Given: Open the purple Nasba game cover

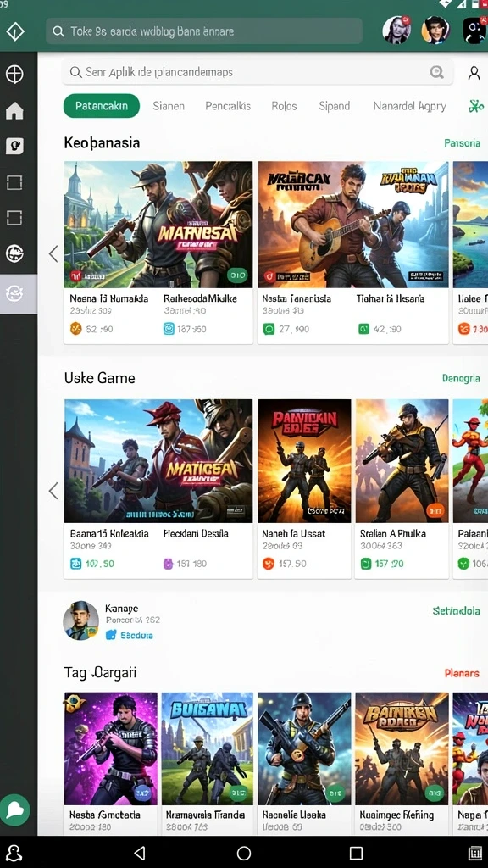Looking at the screenshot, I should (x=111, y=748).
